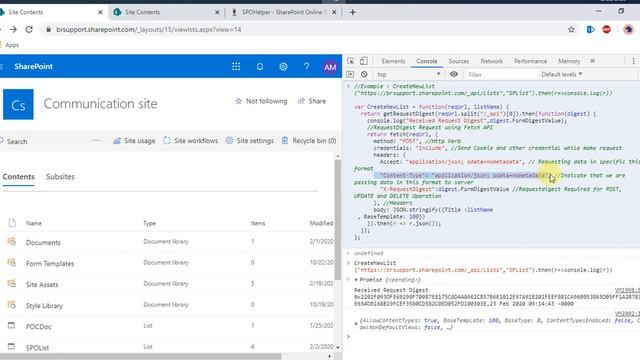Open the Default levels dropdown
The width and height of the screenshot is (640, 360).
tap(561, 74)
